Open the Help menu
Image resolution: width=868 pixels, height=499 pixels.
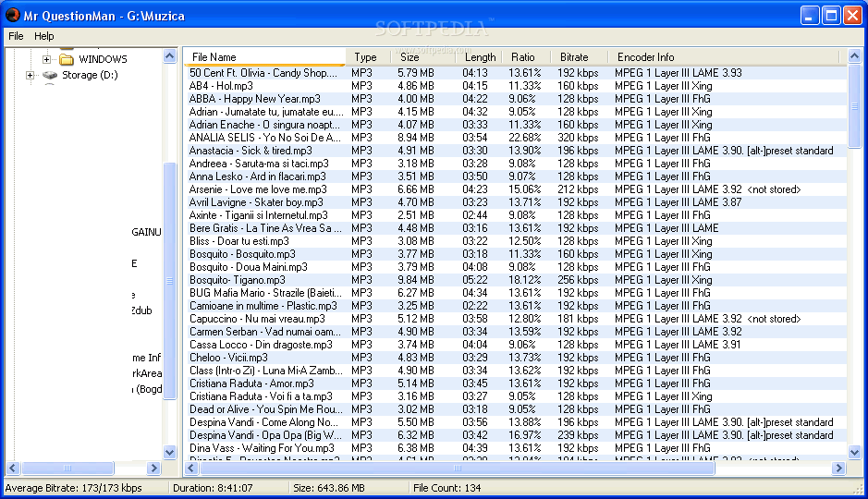tap(43, 36)
